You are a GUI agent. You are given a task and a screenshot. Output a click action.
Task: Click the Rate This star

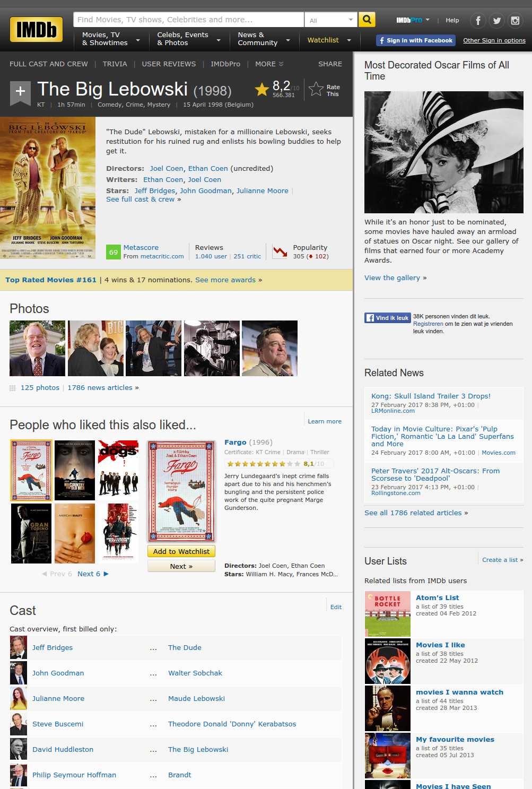tap(316, 89)
